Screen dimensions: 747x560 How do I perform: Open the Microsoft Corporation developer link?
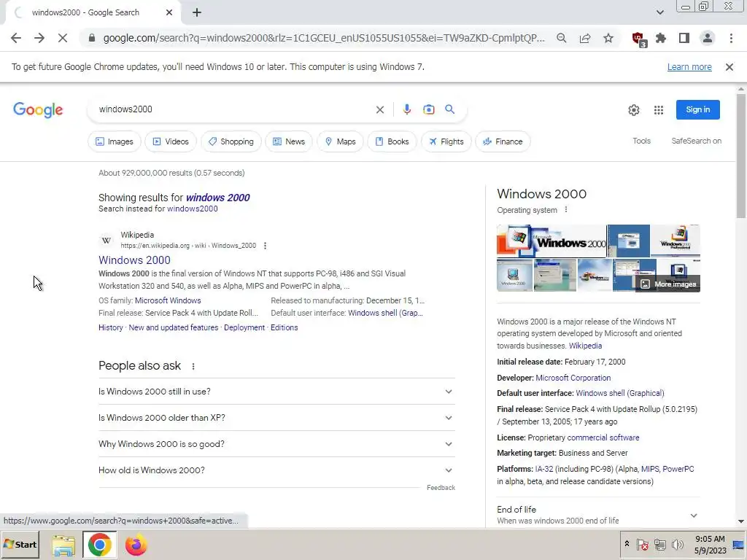[573, 378]
